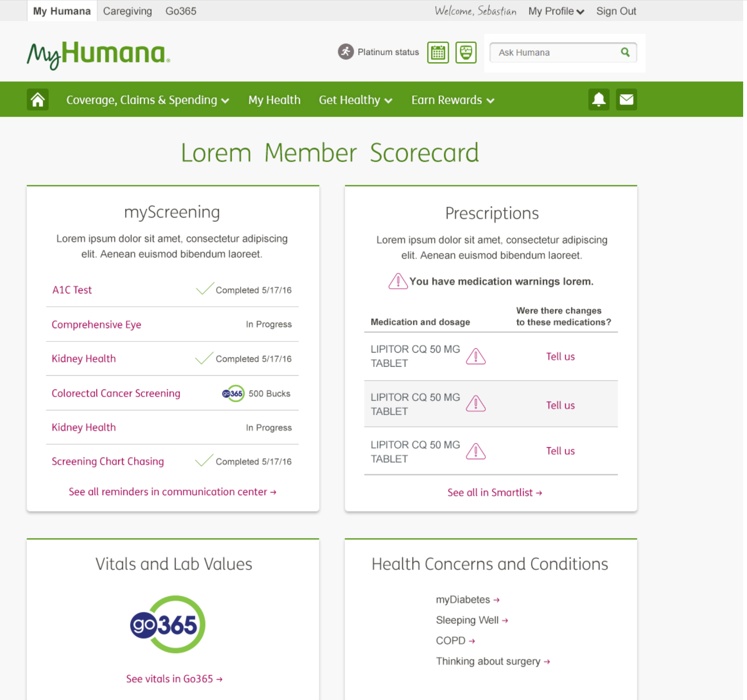This screenshot has width=747, height=700.
Task: Click the calendar icon in header
Action: (438, 53)
